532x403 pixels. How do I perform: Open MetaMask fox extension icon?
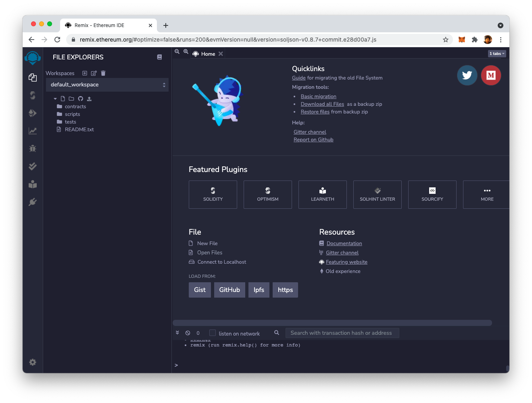click(462, 40)
